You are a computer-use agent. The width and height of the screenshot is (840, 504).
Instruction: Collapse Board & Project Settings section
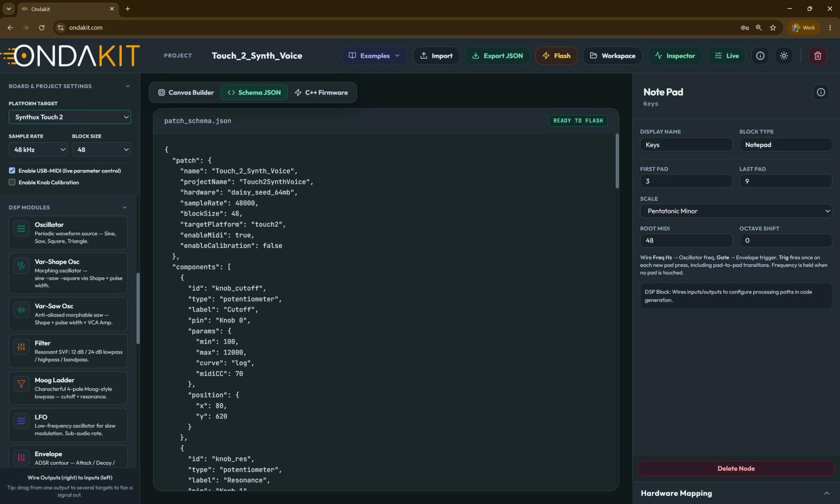pyautogui.click(x=128, y=86)
